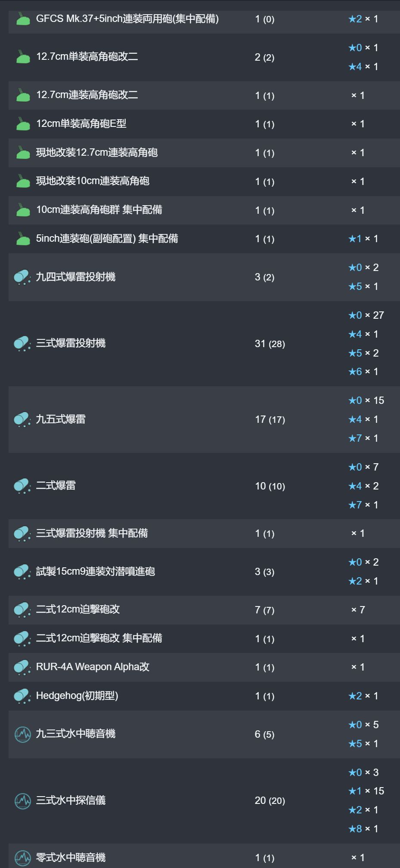Screen dimensions: 400x868
Task: Click the icon beside 試製15cm9連装対潜噴進砲
Action: 22,572
